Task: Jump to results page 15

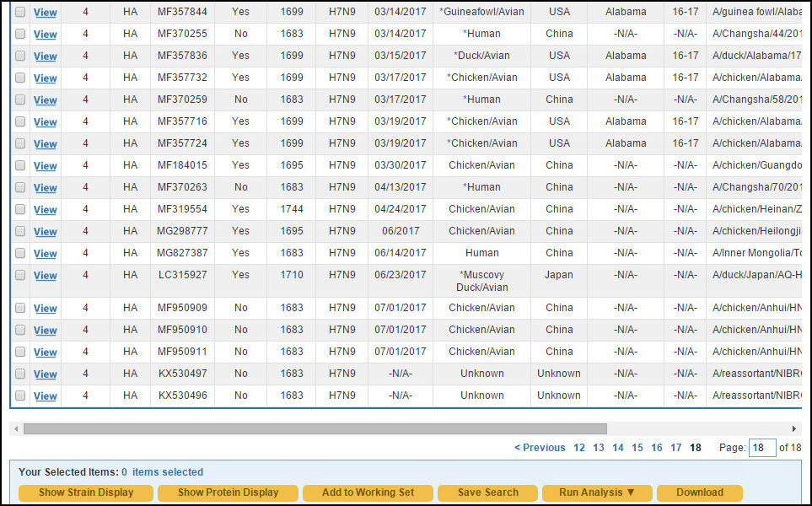Action: click(x=637, y=448)
